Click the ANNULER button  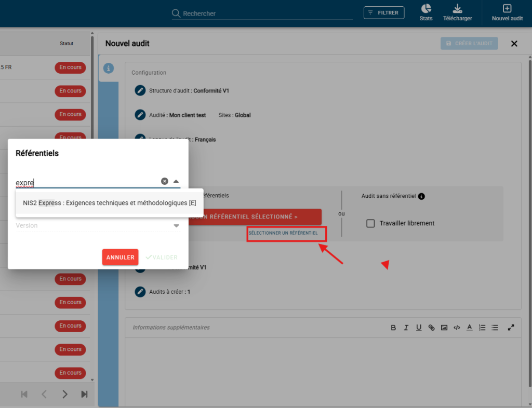(120, 257)
